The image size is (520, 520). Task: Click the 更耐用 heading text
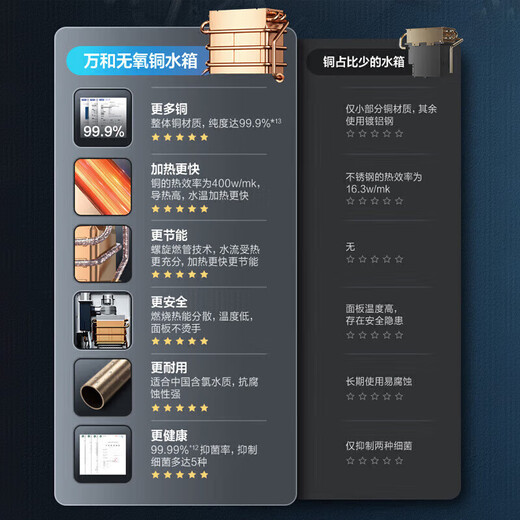coord(169,368)
